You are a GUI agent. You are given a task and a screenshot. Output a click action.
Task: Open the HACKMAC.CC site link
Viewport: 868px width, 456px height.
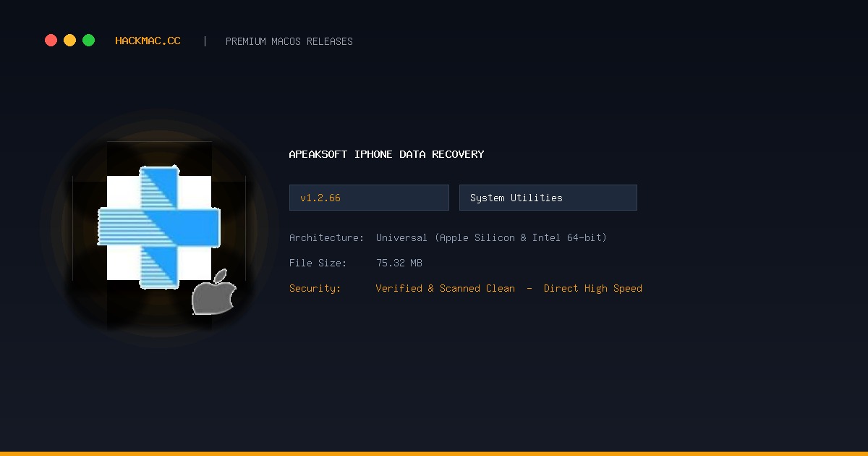[x=148, y=41]
